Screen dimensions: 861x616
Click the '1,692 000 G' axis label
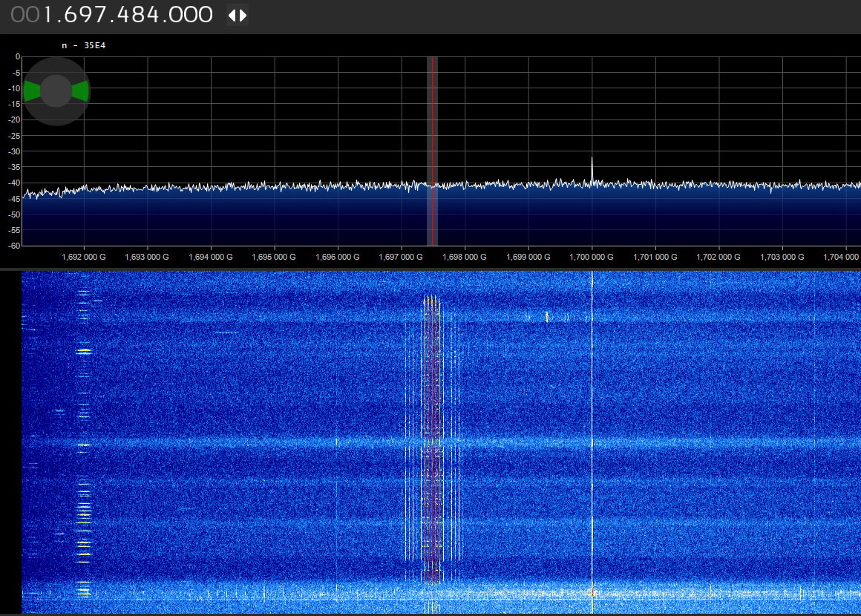83,257
